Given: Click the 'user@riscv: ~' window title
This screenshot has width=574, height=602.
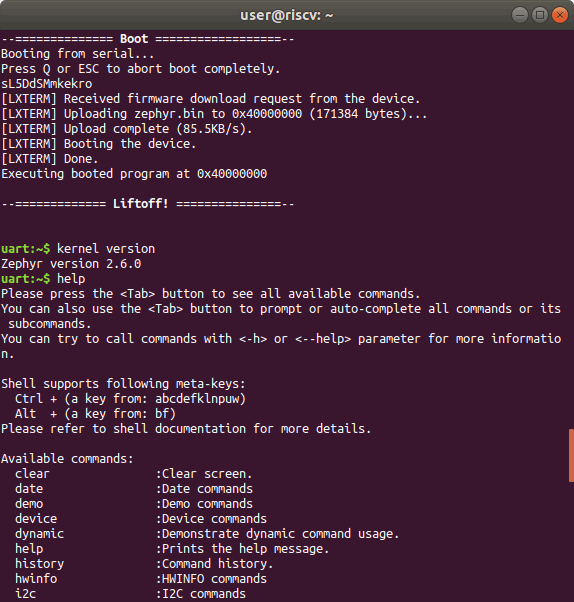Looking at the screenshot, I should pos(287,15).
